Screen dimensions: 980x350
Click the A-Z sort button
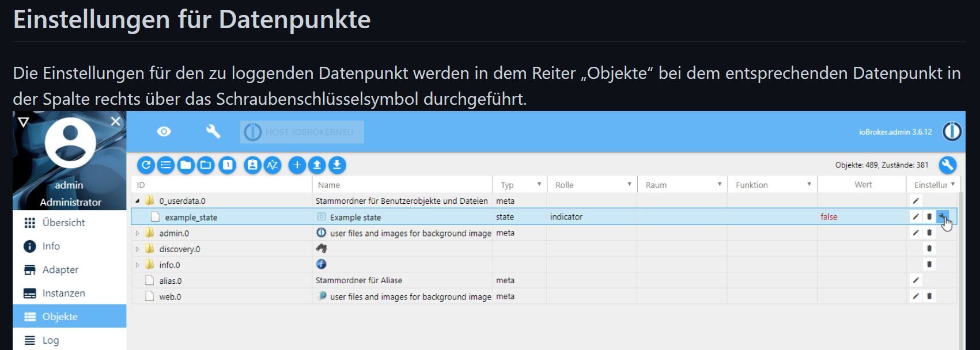(273, 165)
